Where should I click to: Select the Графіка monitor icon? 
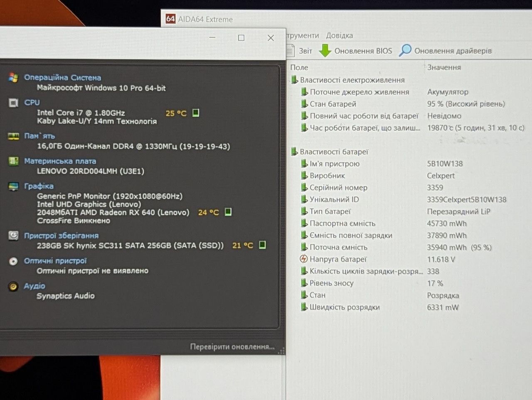pyautogui.click(x=13, y=186)
